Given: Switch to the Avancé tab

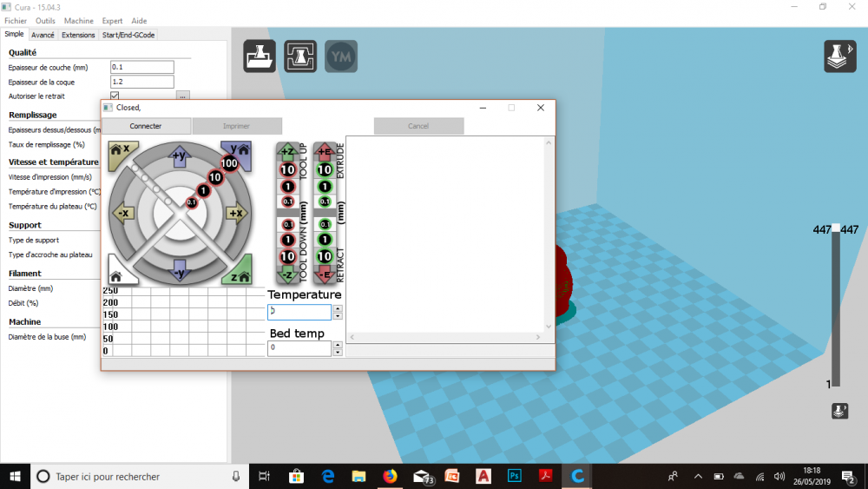Looking at the screenshot, I should tap(43, 35).
